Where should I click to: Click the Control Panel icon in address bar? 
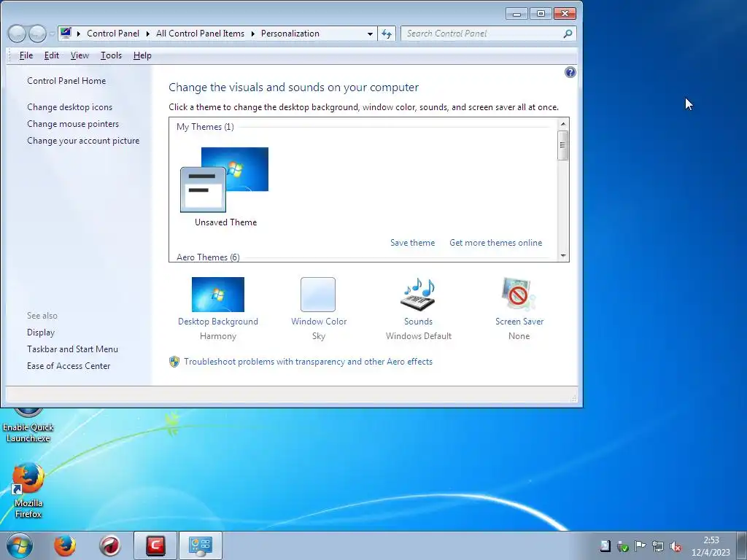(x=66, y=34)
